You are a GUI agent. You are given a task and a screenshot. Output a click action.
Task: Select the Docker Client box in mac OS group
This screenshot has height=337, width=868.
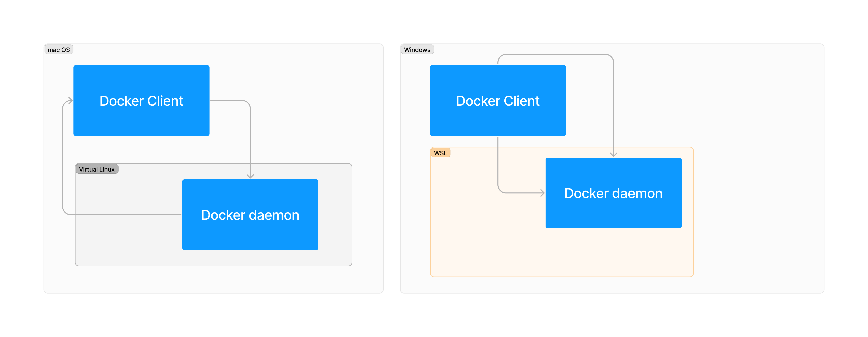pos(141,100)
